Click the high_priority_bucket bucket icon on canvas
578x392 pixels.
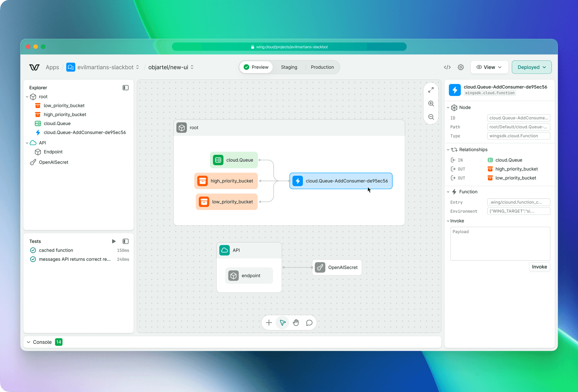[203, 181]
